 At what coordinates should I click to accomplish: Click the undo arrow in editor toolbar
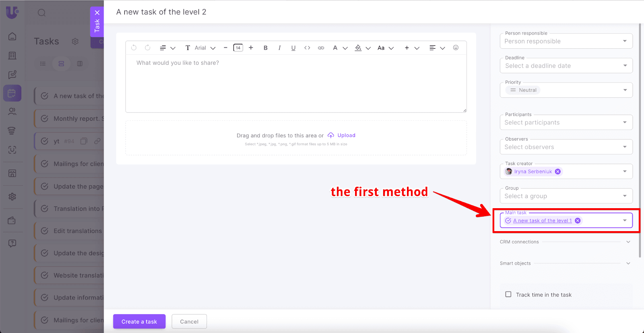134,48
